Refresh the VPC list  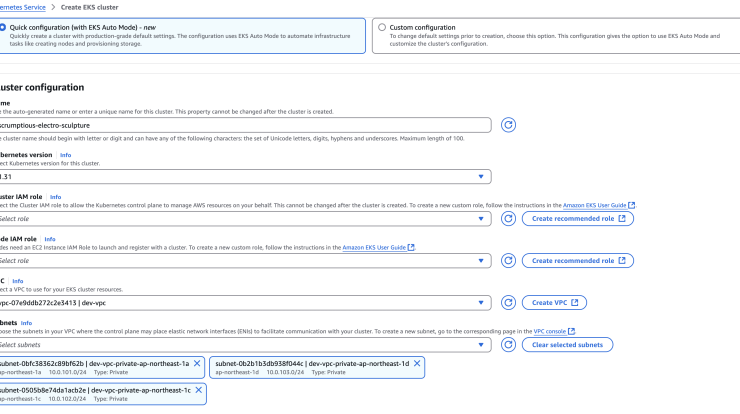tap(508, 303)
